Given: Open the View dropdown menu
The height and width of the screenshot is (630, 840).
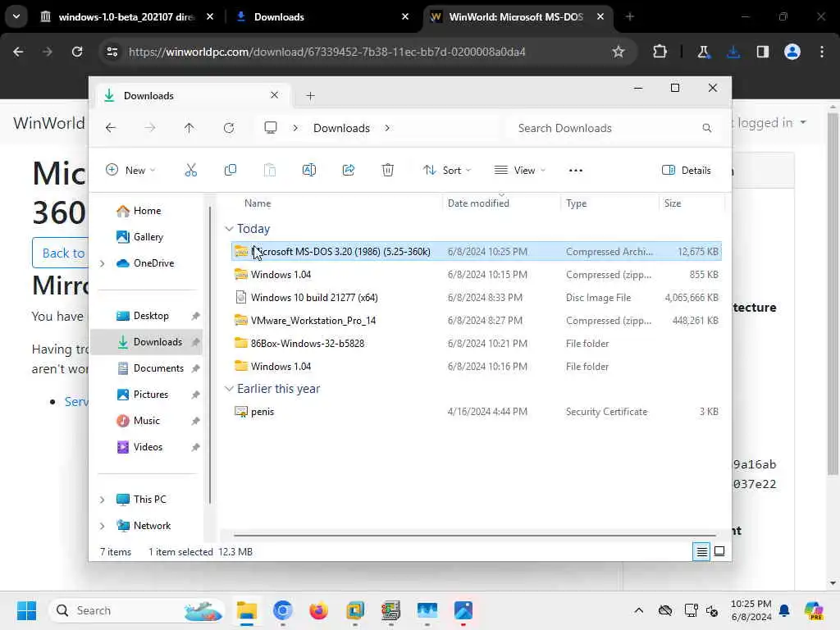Looking at the screenshot, I should (519, 171).
